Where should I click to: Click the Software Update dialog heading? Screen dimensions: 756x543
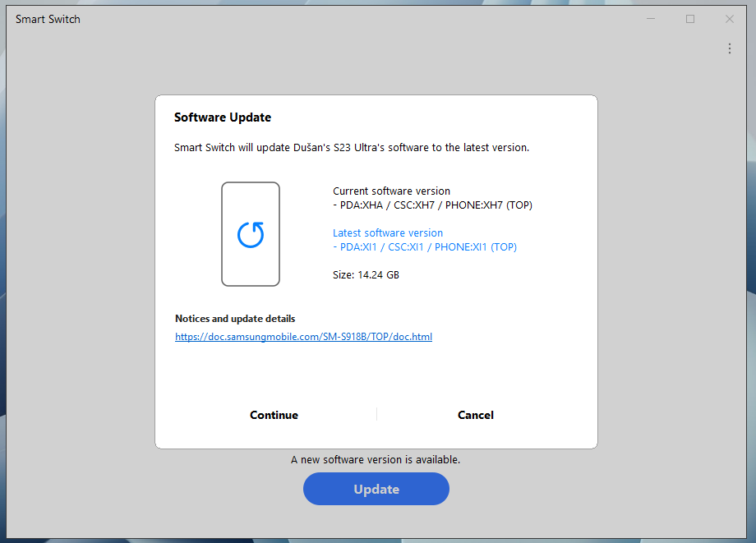[x=222, y=117]
